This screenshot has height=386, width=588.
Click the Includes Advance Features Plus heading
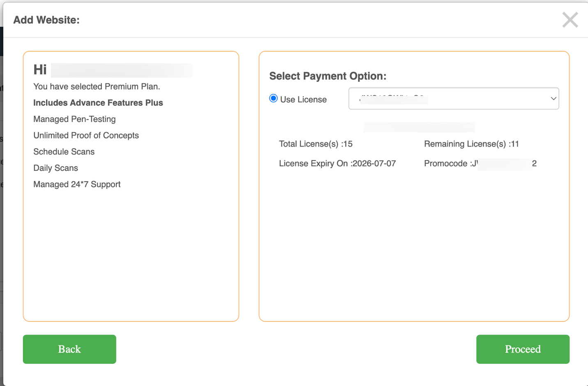point(98,103)
